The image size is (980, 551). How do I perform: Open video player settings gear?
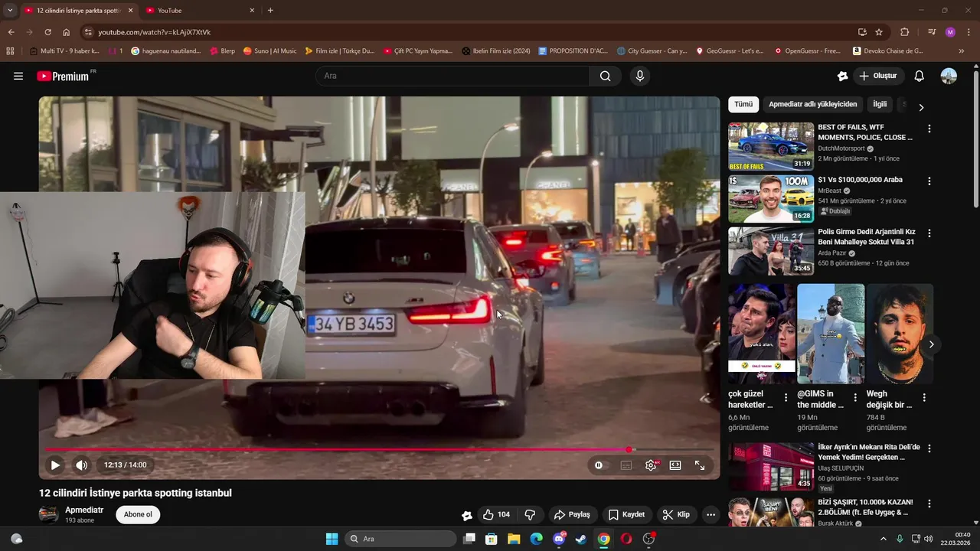651,465
